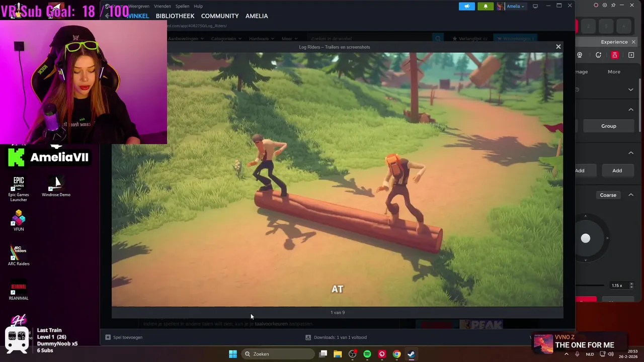This screenshot has width=644, height=362.
Task: Go to the WINKEL store tab
Action: (138, 16)
